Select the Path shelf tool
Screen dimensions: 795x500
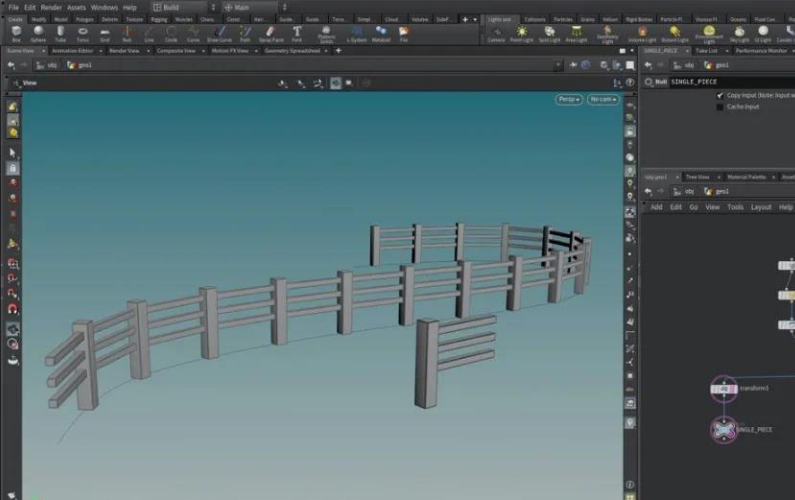click(x=245, y=34)
